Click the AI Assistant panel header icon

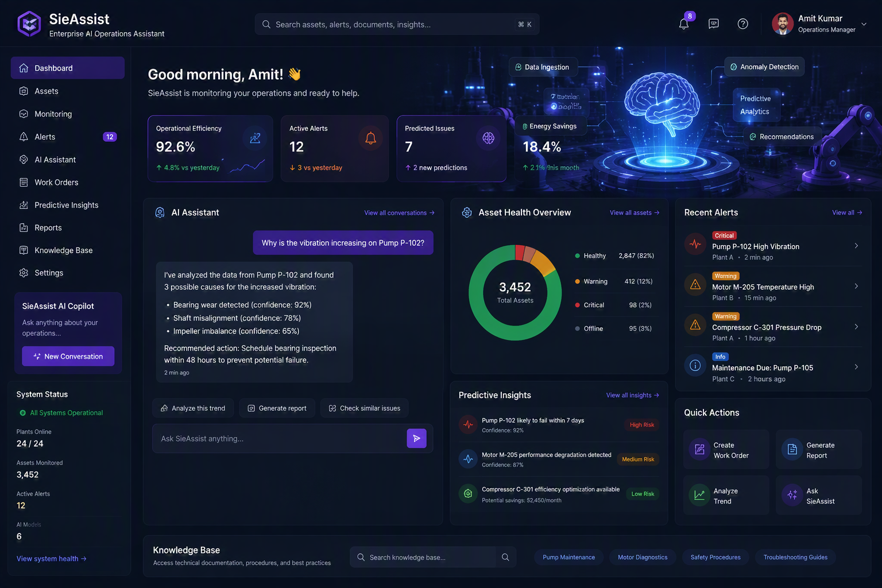pos(160,212)
